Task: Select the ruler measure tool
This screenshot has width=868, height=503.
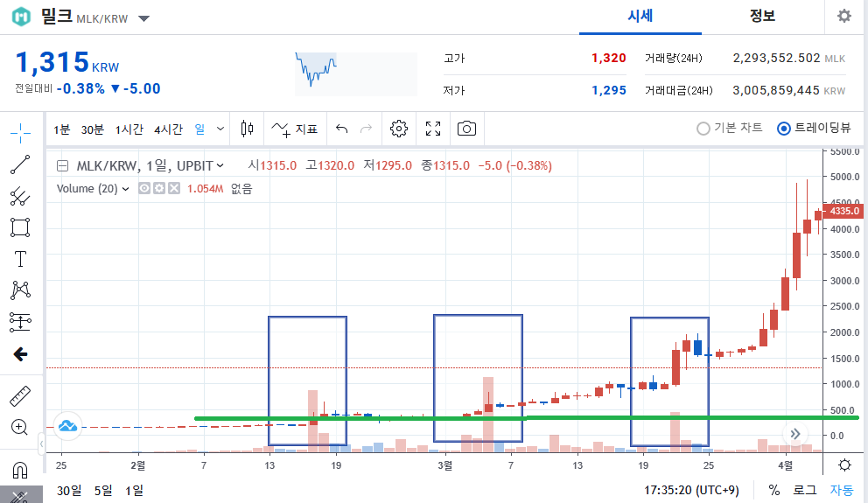Action: (20, 396)
